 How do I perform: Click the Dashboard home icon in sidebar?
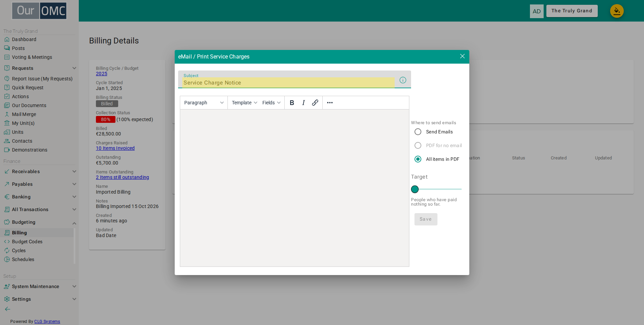7,39
